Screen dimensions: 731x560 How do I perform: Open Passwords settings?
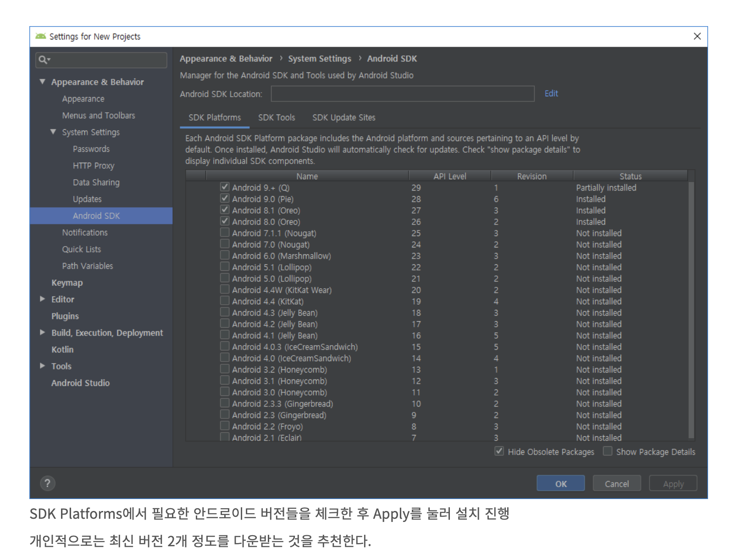(91, 149)
